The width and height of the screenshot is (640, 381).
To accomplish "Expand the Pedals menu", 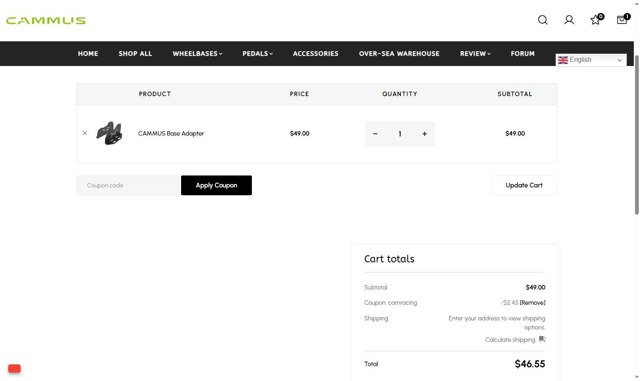I will click(x=257, y=53).
